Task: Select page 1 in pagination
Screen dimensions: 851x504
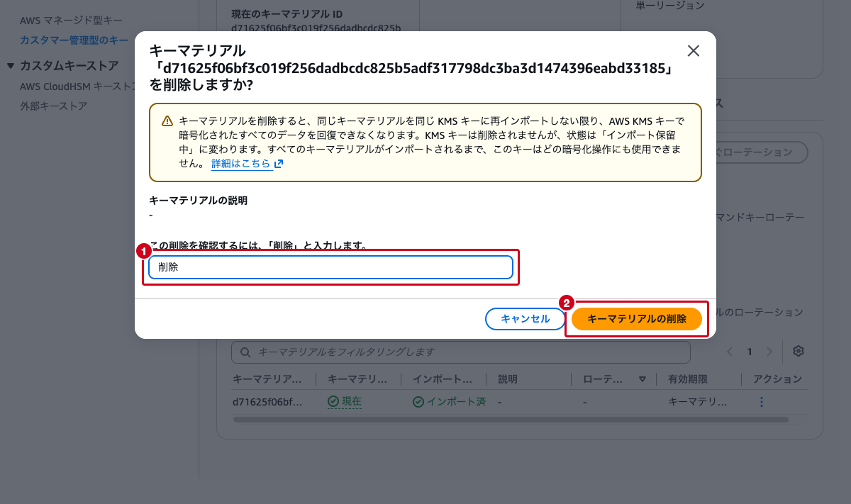Action: pos(750,352)
